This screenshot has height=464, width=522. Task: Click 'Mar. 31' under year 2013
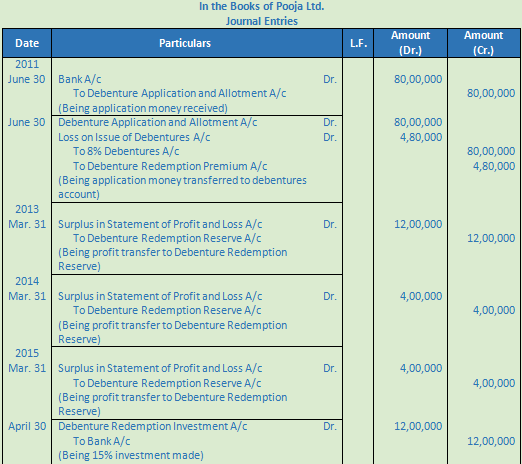(x=27, y=224)
